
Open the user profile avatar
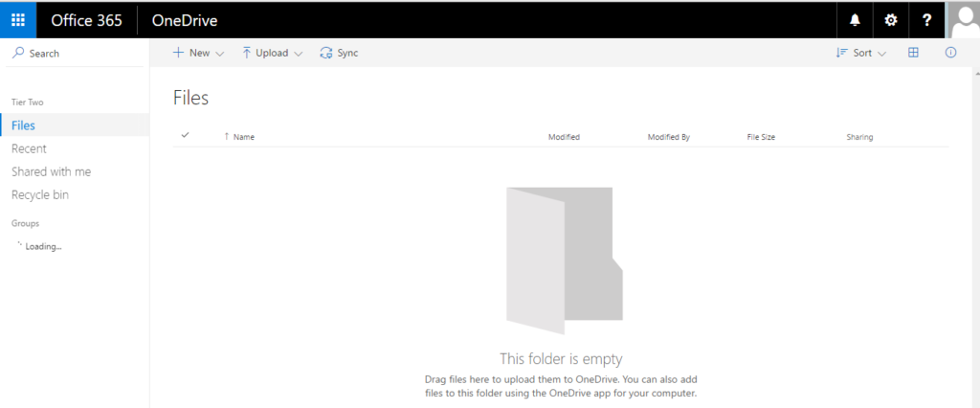963,20
